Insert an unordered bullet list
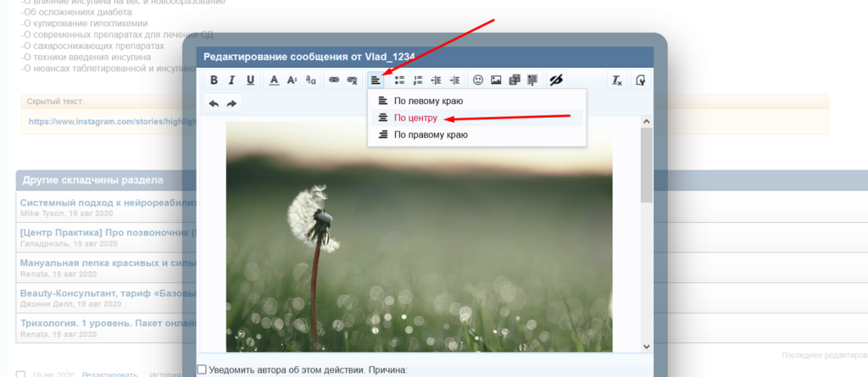 coord(399,80)
